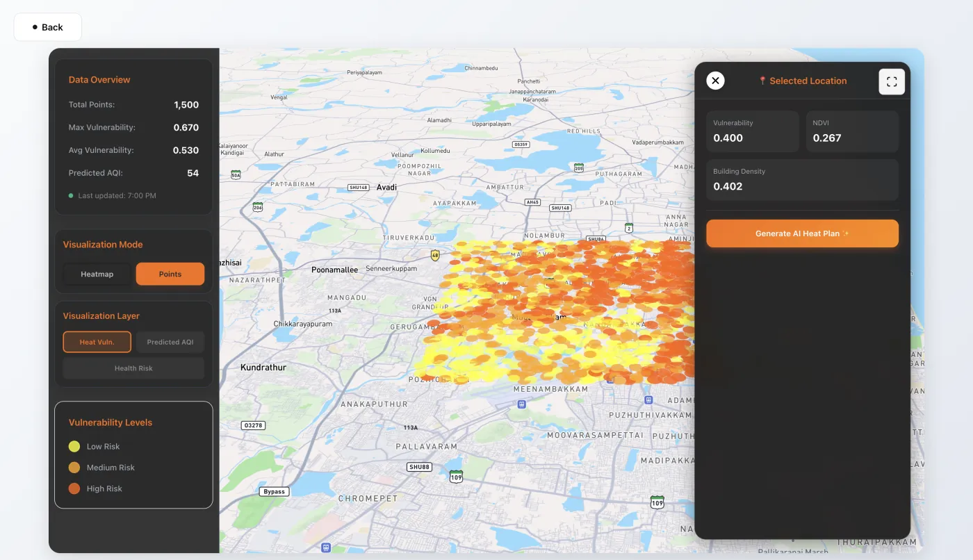Viewport: 973px width, 560px height.
Task: Click Generate AI Heat Plan button
Action: point(803,233)
